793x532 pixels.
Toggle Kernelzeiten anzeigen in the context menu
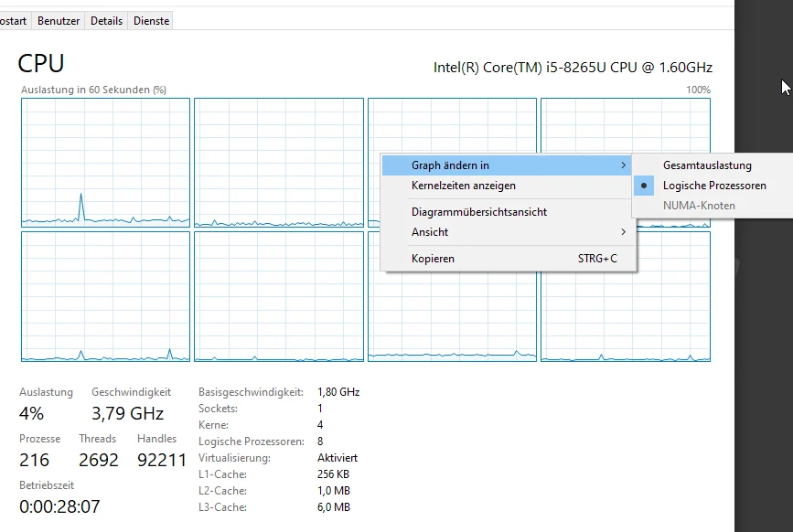(507, 186)
